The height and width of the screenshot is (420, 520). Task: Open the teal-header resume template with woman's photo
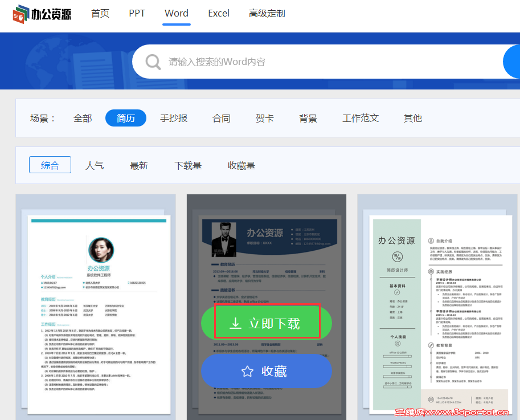(x=96, y=307)
